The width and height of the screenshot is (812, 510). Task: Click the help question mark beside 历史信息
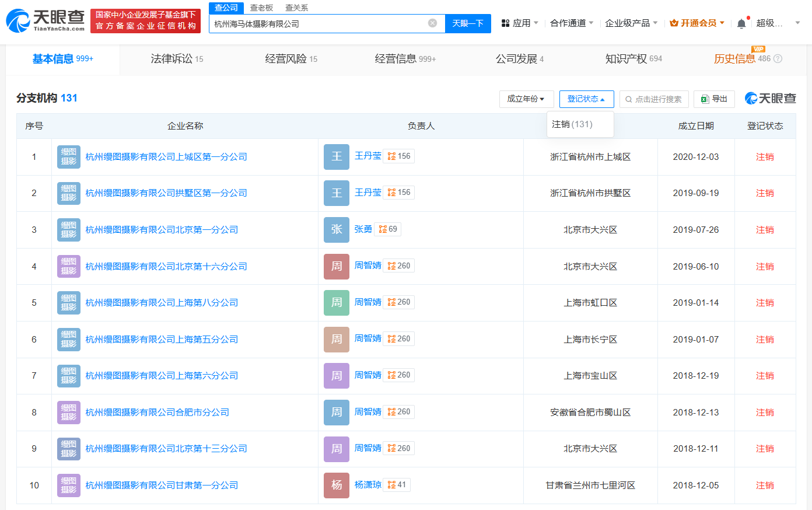click(x=778, y=59)
